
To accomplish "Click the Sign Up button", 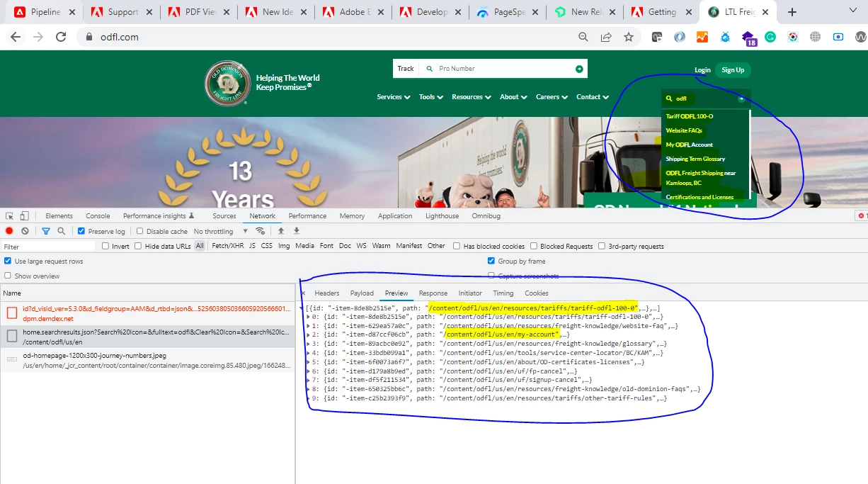I will pyautogui.click(x=733, y=70).
